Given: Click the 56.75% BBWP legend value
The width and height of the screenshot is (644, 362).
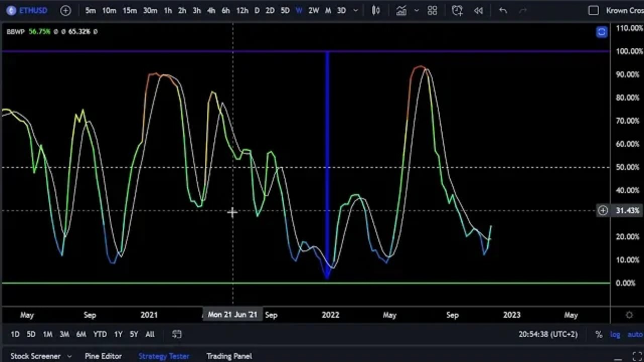Looking at the screenshot, I should click(x=39, y=31).
